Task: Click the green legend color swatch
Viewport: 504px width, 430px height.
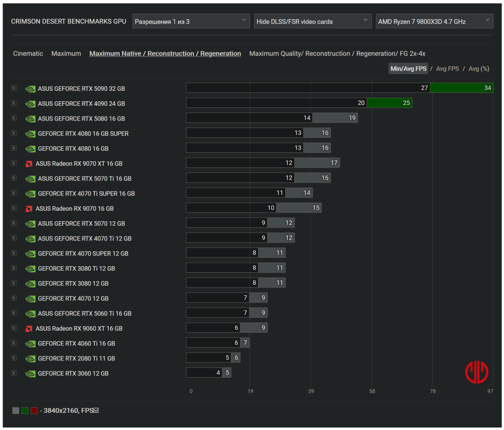Action: coord(25,410)
